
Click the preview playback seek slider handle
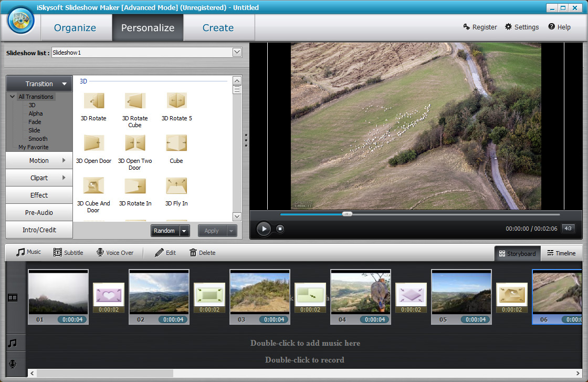point(347,214)
